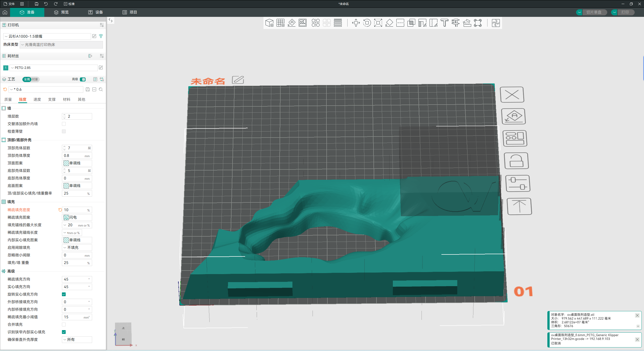644x351 pixels.
Task: Enable the 交替添加额外内墙 checkbox
Action: pos(64,124)
